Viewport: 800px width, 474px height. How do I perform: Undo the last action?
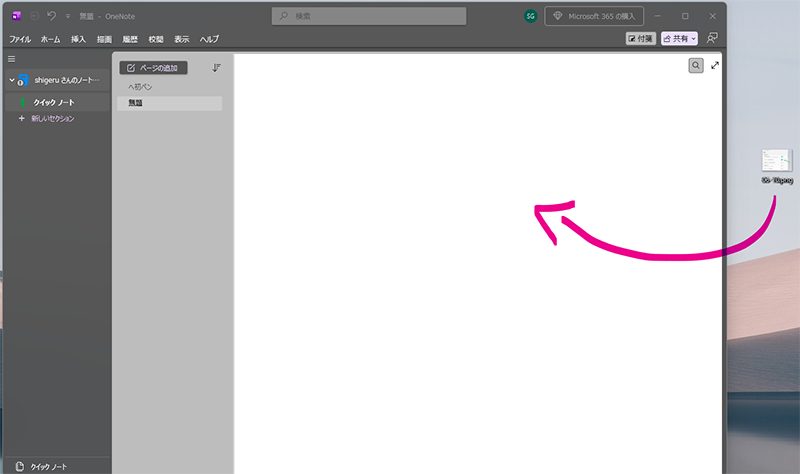click(52, 16)
